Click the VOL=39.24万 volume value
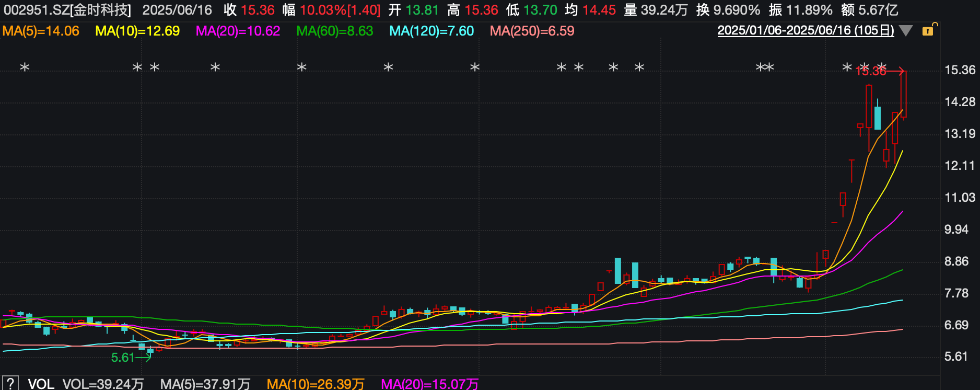 click(103, 384)
